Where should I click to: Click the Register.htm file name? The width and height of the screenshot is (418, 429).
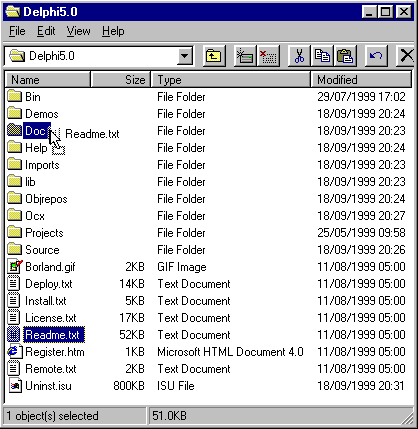pos(55,352)
